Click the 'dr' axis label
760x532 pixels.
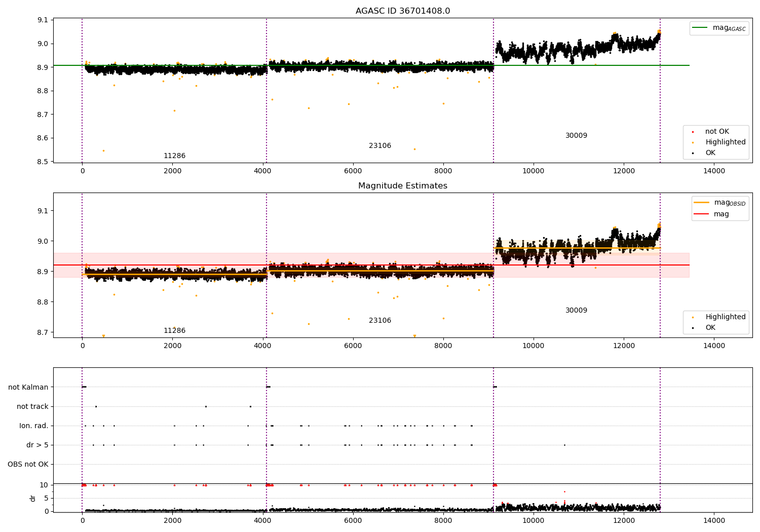33,498
